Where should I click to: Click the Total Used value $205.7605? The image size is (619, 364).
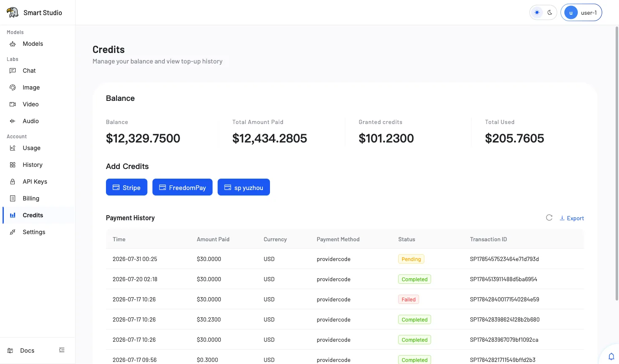[514, 138]
